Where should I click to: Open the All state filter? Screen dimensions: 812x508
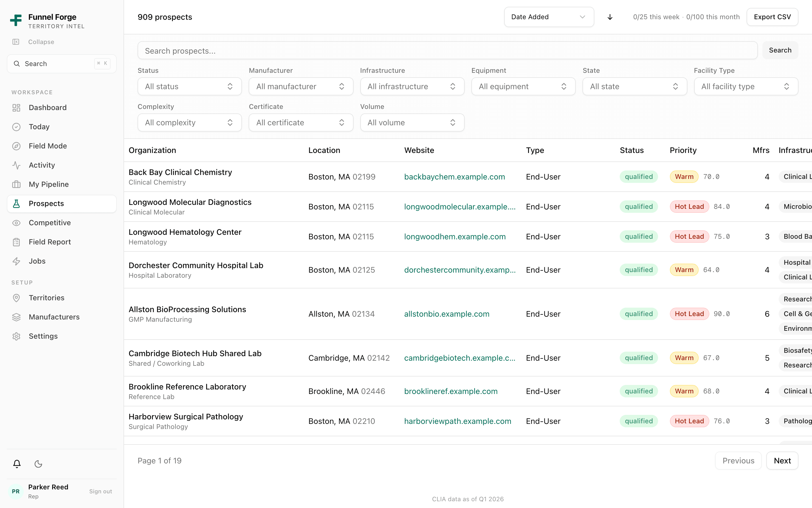[635, 86]
